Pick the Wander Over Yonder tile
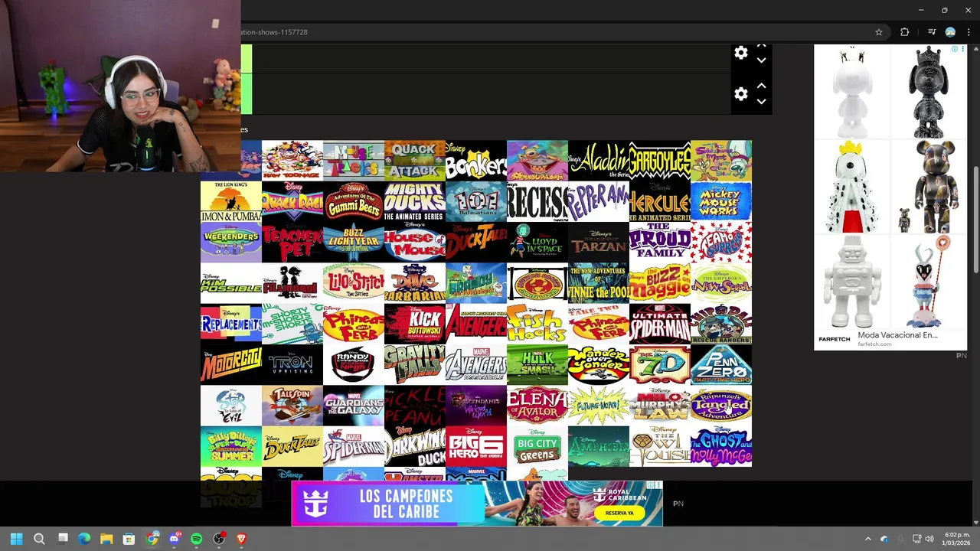The width and height of the screenshot is (980, 551). pos(598,365)
